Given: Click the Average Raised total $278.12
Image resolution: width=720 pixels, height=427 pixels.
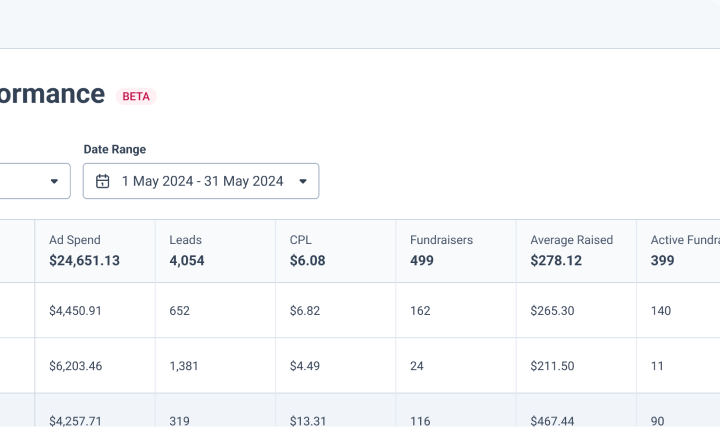Looking at the screenshot, I should pos(556,260).
